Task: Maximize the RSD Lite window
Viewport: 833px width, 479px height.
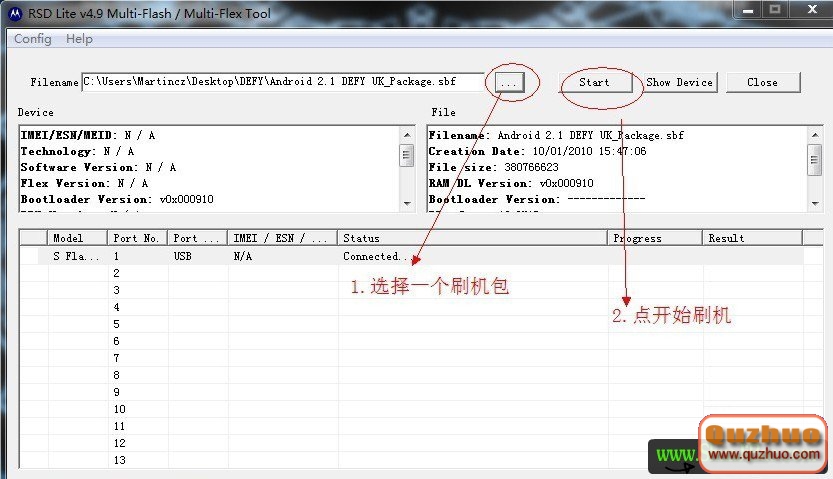Action: [775, 10]
